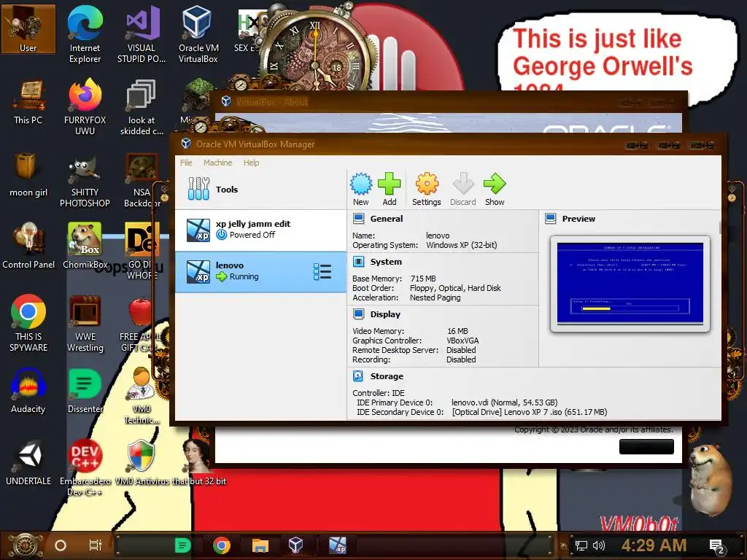Open Oracle VM VirtualBox desktop shortcut
Screen dimensions: 747x560
coord(198,34)
